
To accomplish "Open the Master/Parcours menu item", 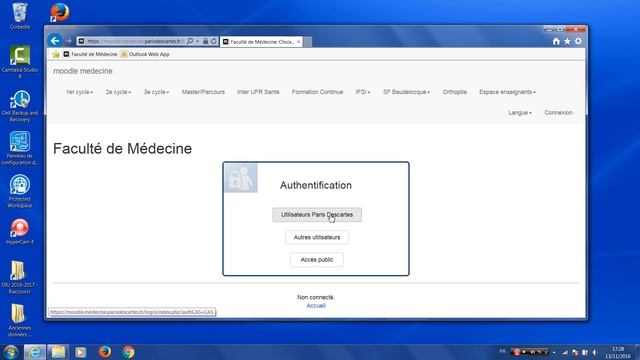I will (x=203, y=92).
